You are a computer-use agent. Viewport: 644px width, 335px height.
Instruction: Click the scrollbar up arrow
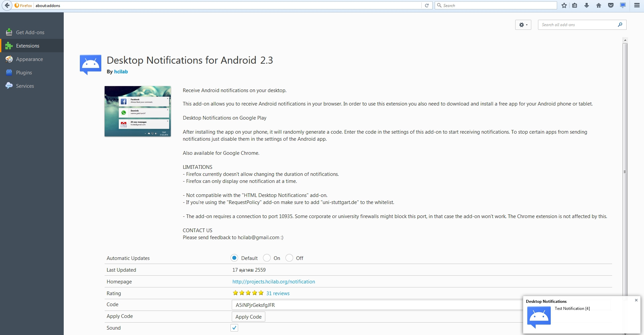625,40
